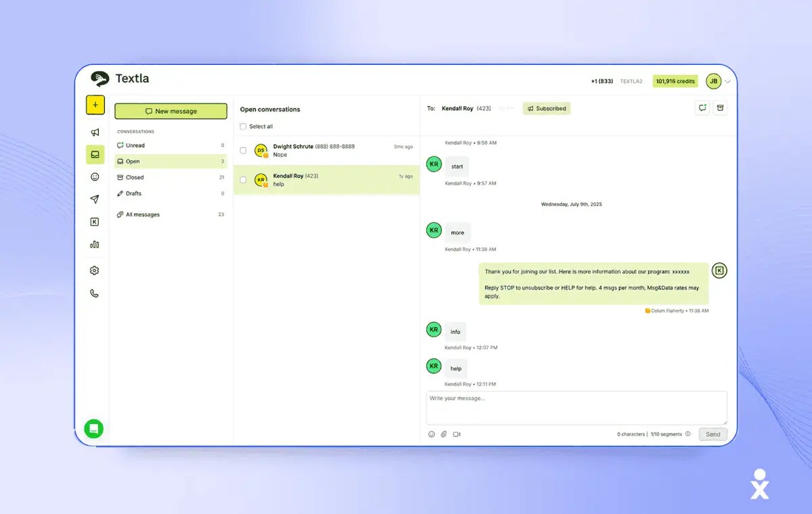
Task: Open the +1 (833) phone number selector
Action: pyautogui.click(x=602, y=81)
